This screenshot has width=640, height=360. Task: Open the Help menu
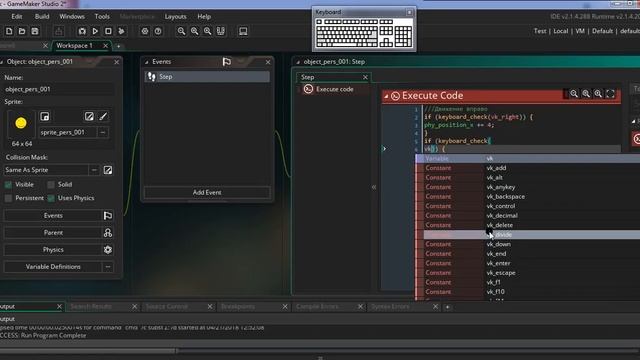(x=204, y=17)
